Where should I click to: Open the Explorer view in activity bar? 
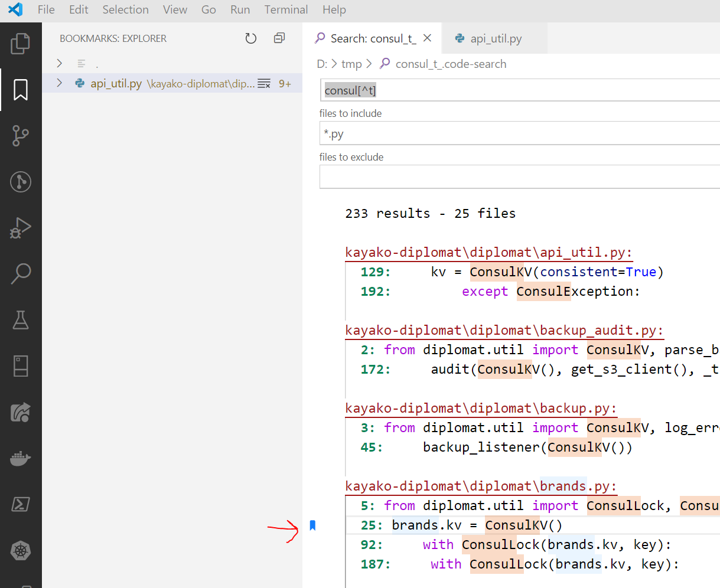21,44
